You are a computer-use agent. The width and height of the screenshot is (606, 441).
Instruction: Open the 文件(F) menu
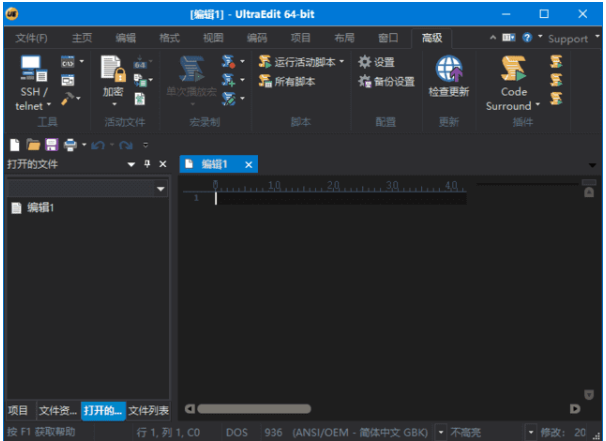pyautogui.click(x=31, y=38)
